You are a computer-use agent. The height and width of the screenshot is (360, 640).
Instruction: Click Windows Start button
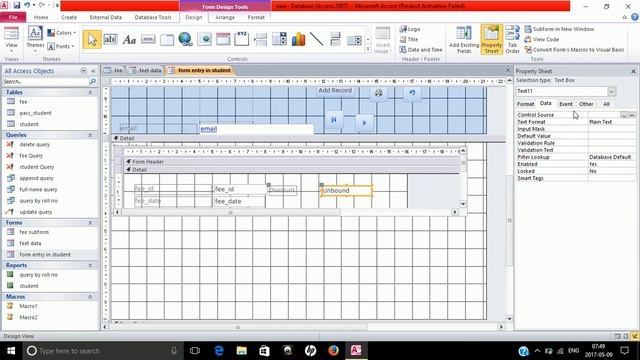tap(11, 351)
